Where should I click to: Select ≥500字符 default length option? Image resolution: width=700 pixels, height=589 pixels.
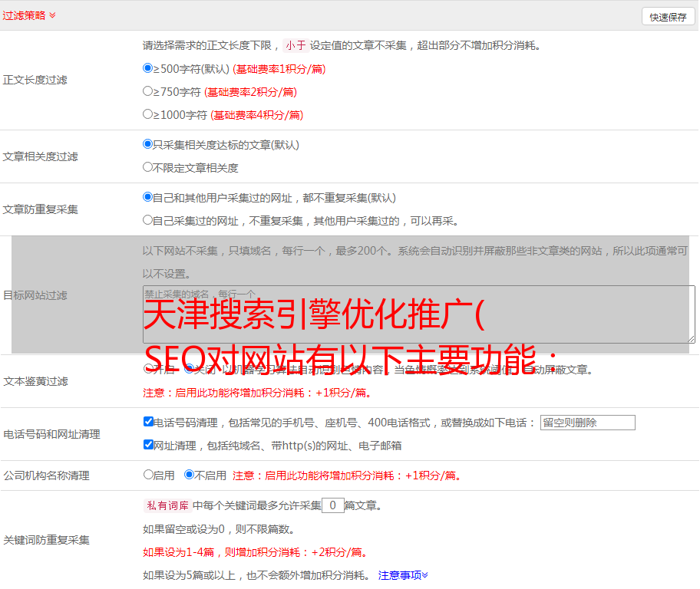148,68
